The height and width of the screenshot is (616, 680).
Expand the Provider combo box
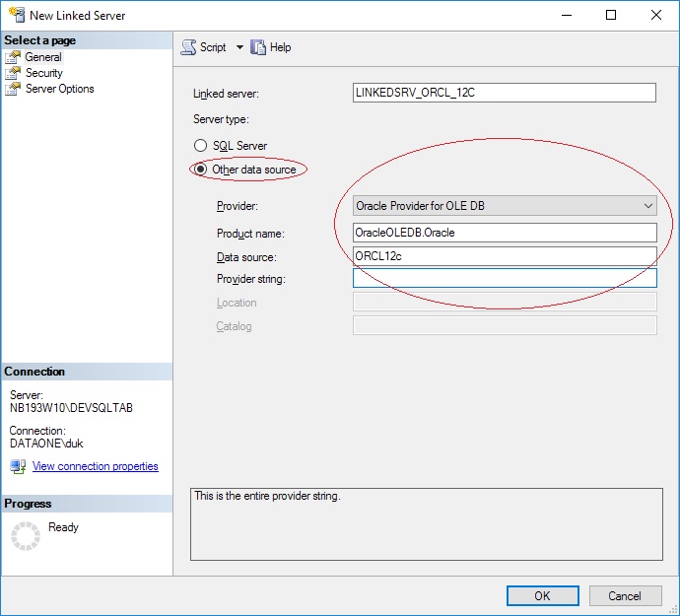coord(647,206)
